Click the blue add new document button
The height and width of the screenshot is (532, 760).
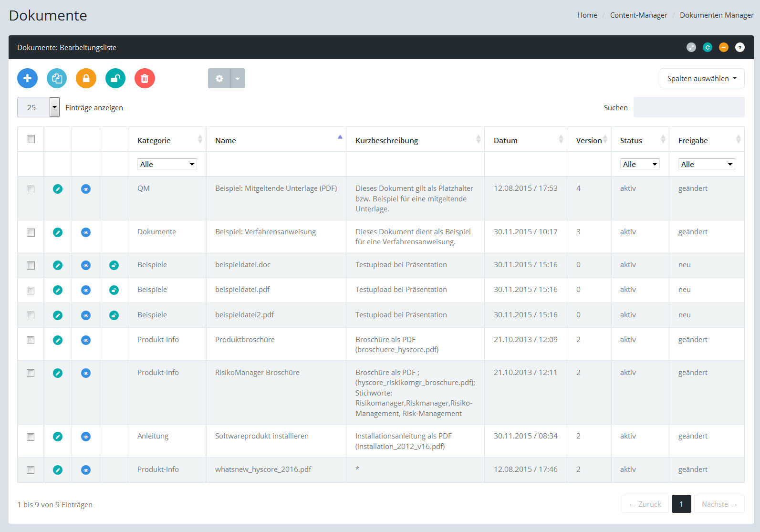pyautogui.click(x=27, y=78)
